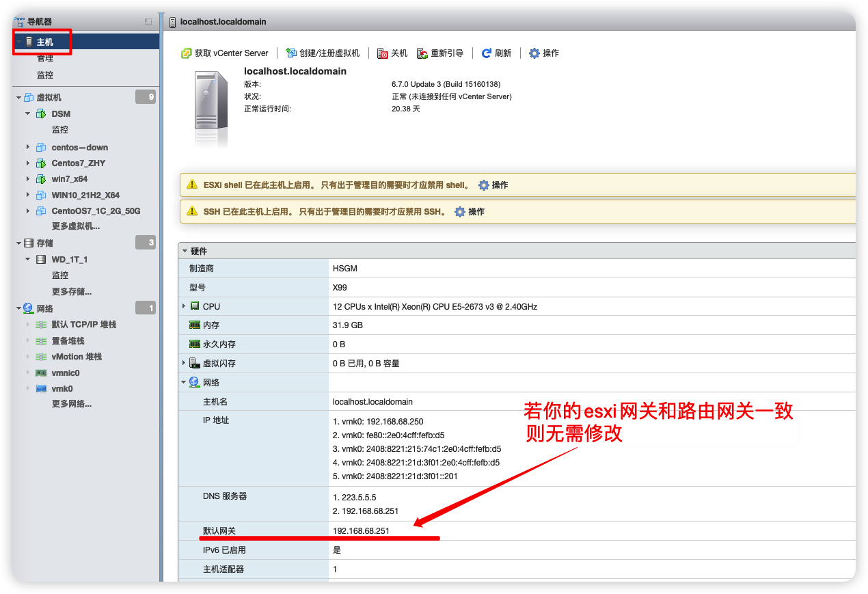Click the Create/Register VM toolbar icon
The height and width of the screenshot is (594, 868).
292,53
